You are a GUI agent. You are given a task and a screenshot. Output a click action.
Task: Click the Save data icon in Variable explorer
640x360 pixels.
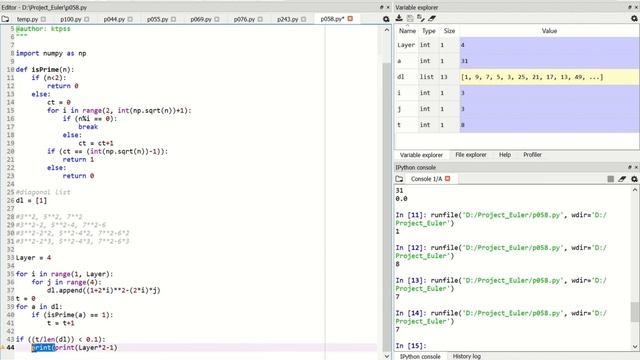tap(410, 18)
